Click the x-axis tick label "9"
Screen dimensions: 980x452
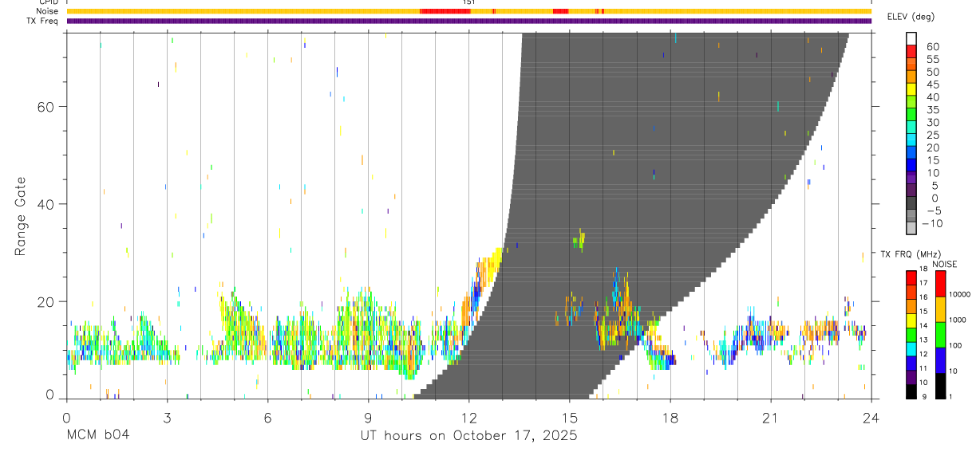pos(368,417)
